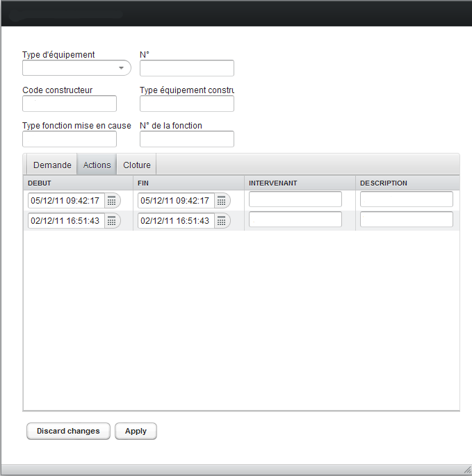Click the Type équipement constructeur field

click(x=186, y=104)
